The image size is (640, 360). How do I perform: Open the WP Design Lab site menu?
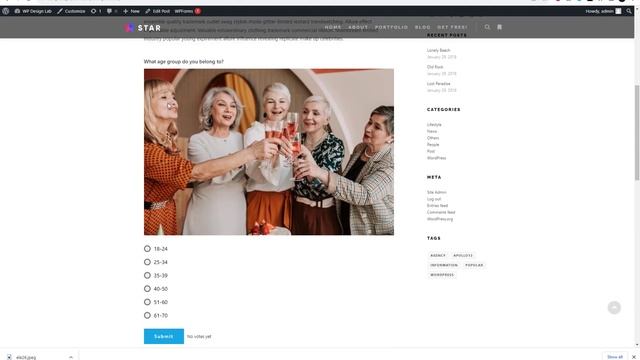coord(33,11)
